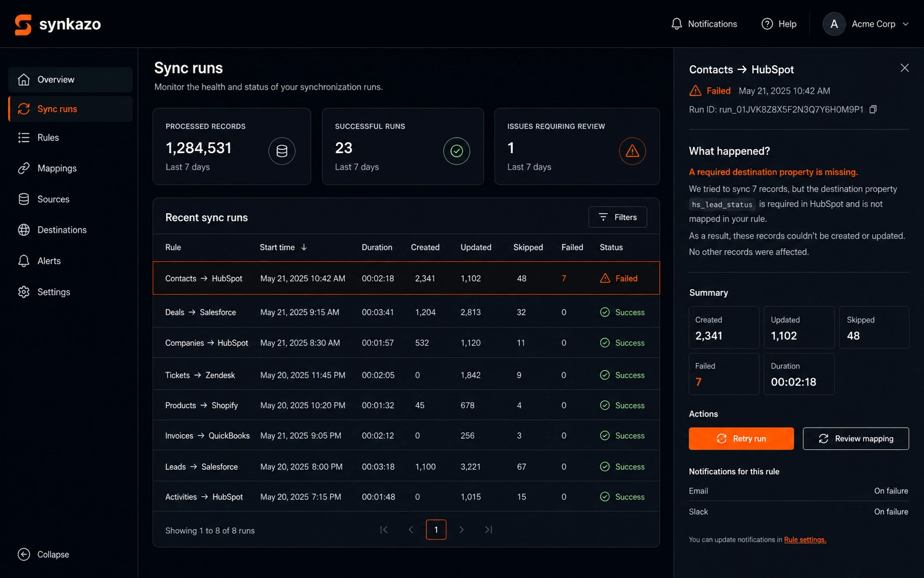The image size is (924, 578).
Task: Click the Retry run button
Action: pos(741,439)
